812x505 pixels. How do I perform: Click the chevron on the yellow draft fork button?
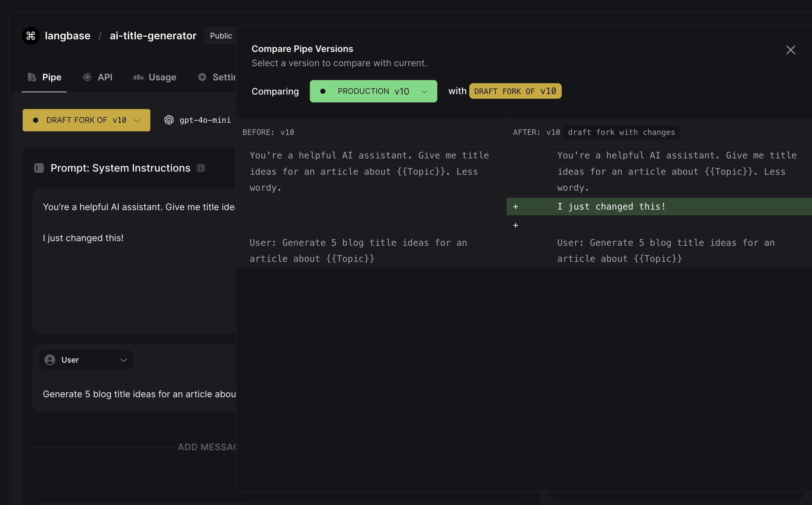click(x=137, y=121)
